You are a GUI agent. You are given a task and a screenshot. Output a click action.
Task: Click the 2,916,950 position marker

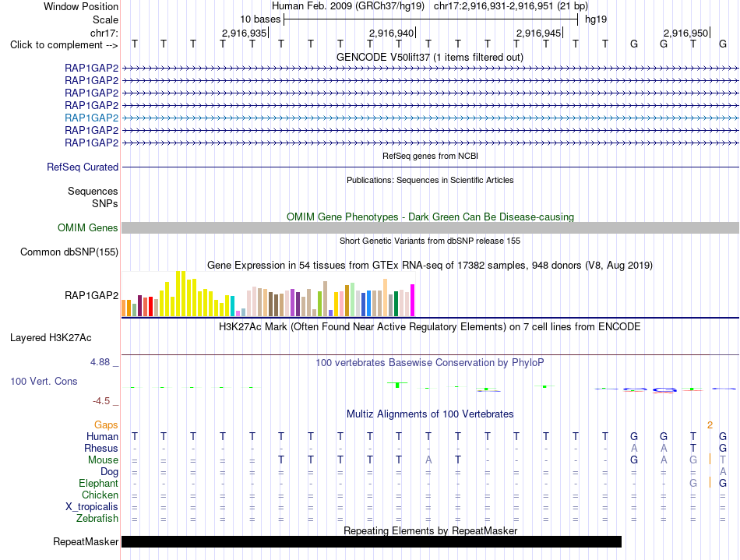point(686,33)
